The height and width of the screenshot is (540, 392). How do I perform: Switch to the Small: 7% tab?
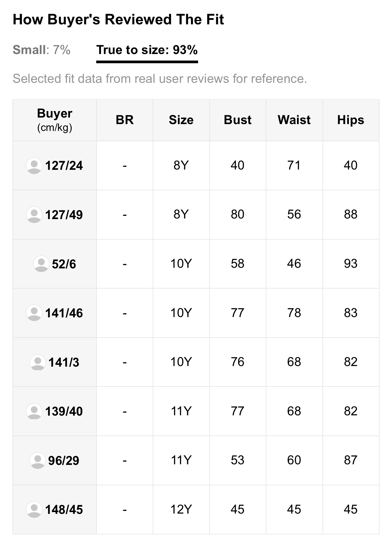coord(42,50)
